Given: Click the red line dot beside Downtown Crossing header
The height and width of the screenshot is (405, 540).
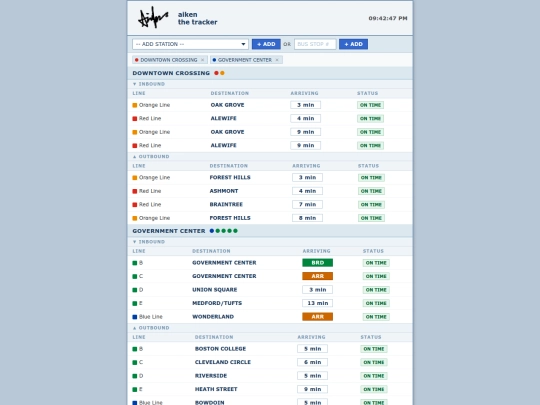Looking at the screenshot, I should click(216, 73).
